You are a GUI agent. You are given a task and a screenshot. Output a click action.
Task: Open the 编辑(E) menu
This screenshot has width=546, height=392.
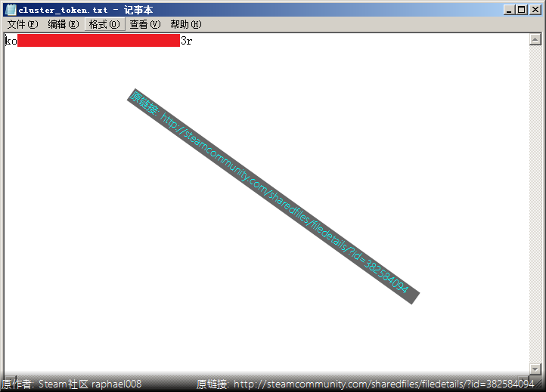pos(64,24)
